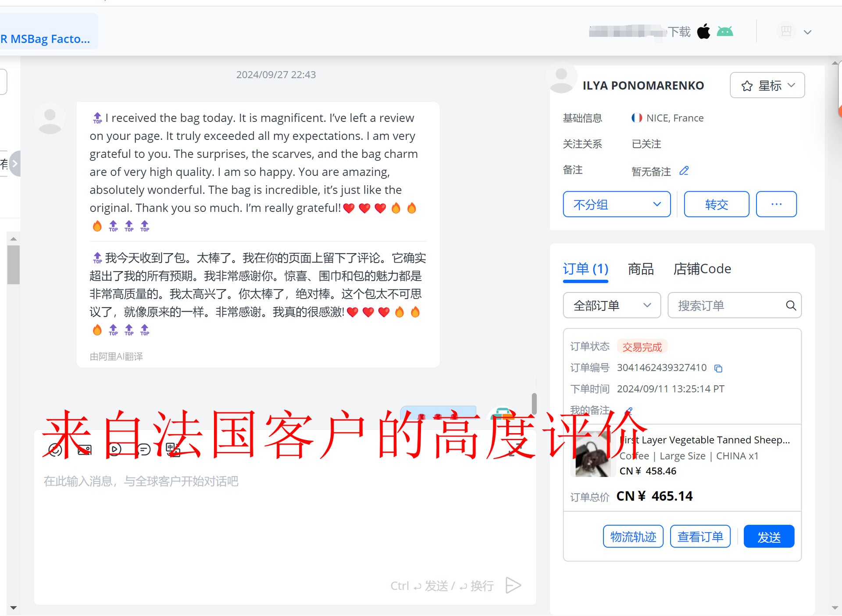This screenshot has height=616, width=842.
Task: Open quick replies speech bubble icon
Action: point(143,449)
